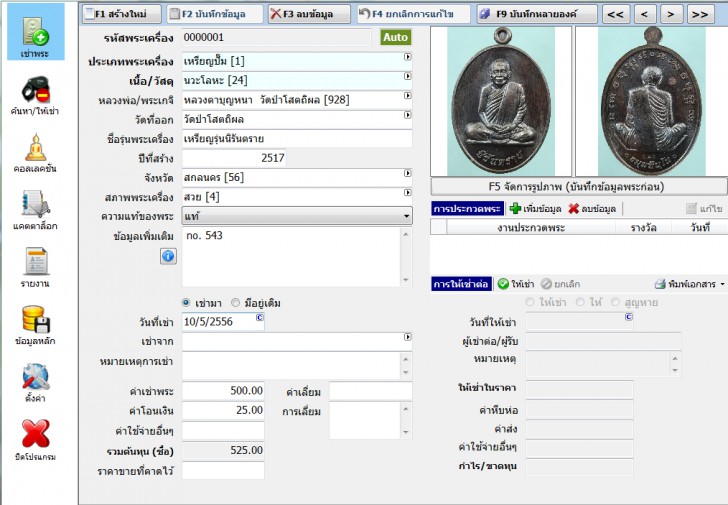
Task: Click in the รหัสพระเครื่อง code field
Action: 277,37
